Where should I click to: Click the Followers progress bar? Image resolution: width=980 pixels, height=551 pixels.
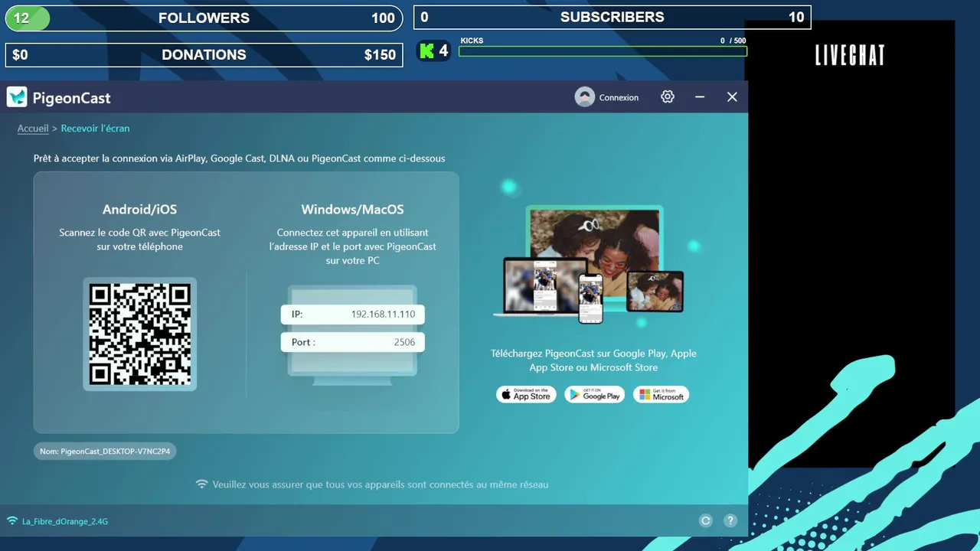[204, 18]
